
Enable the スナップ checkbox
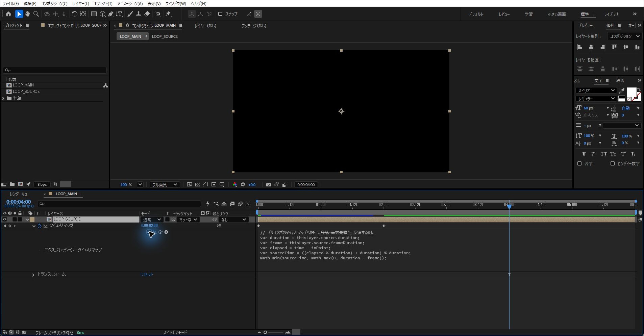click(x=220, y=14)
